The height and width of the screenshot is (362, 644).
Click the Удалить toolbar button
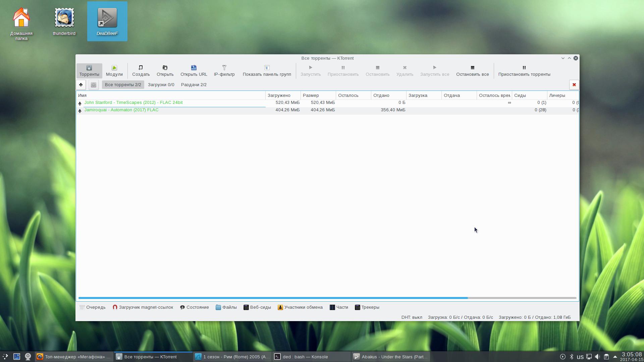[x=405, y=71]
